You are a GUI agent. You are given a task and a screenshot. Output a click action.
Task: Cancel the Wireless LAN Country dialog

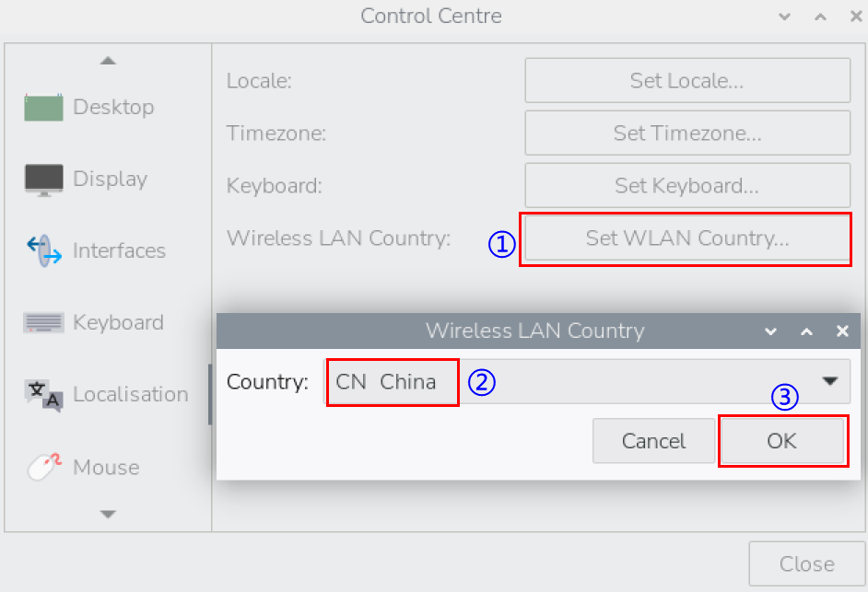click(x=653, y=441)
